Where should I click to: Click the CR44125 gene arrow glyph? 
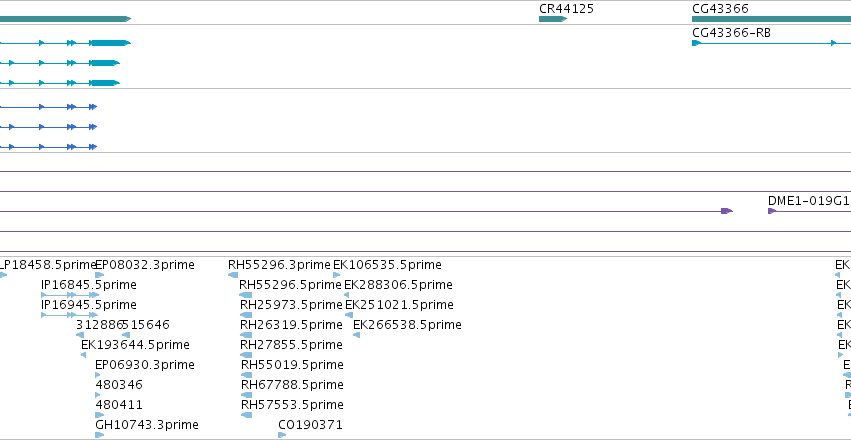coord(552,19)
